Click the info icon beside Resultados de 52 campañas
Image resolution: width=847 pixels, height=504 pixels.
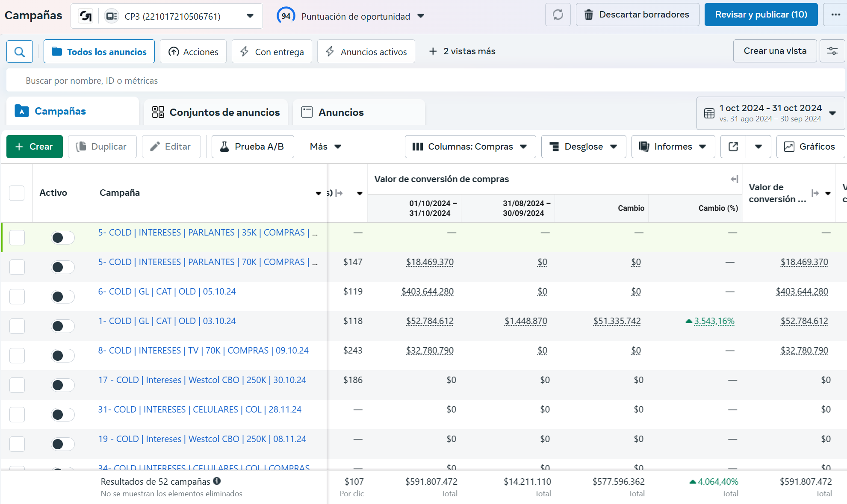pos(217,481)
